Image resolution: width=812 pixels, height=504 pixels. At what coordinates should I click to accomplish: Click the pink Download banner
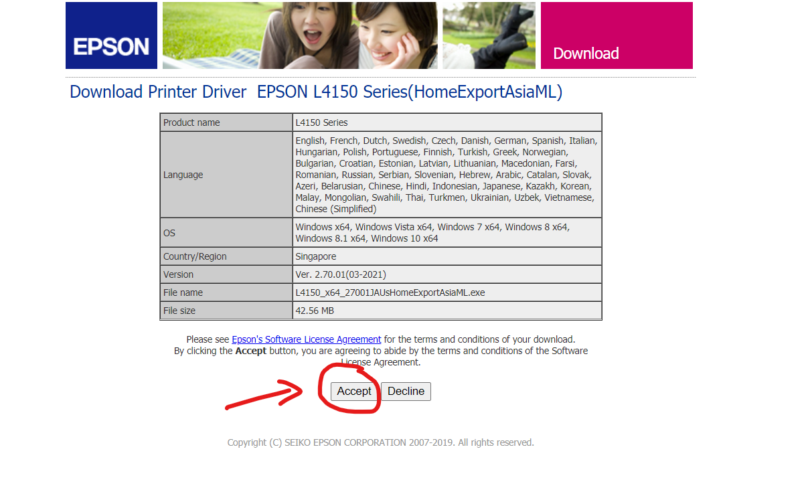click(616, 36)
